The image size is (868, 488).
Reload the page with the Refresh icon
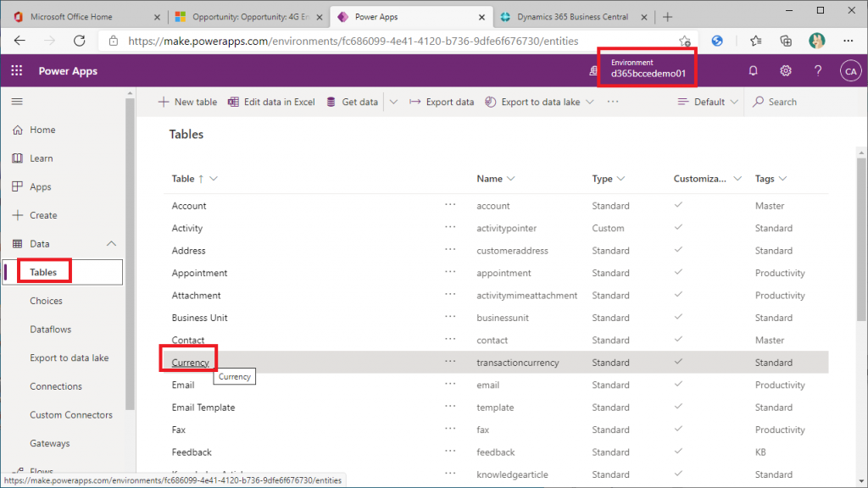click(80, 41)
